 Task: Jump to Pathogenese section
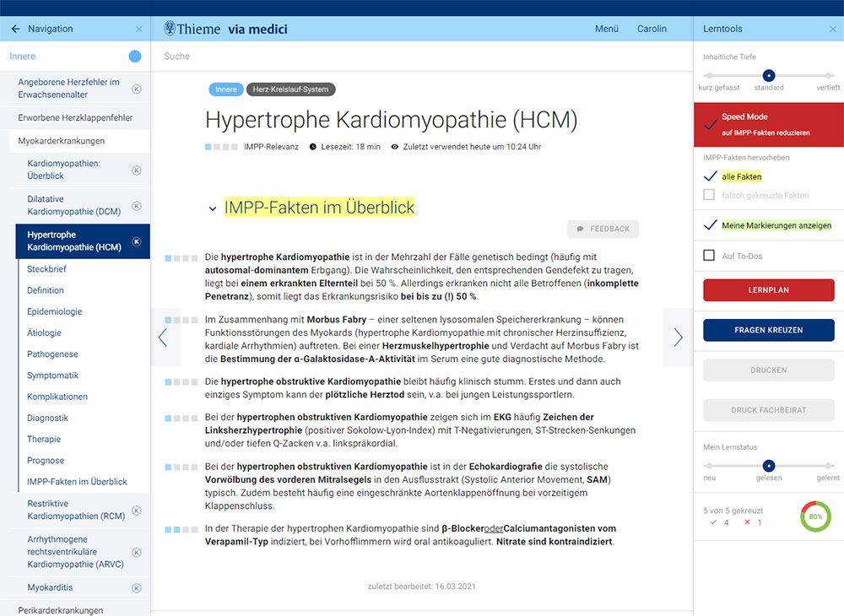(52, 354)
